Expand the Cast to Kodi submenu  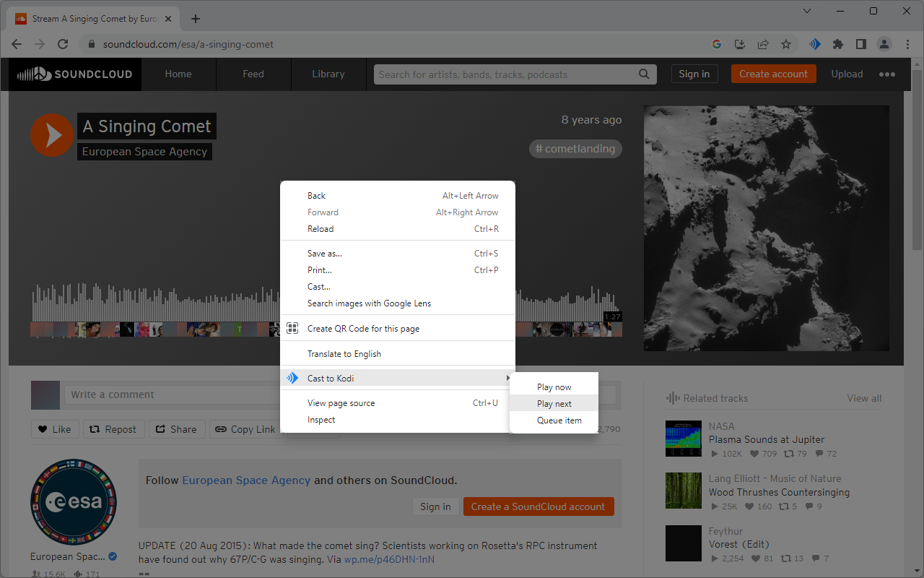pos(398,379)
